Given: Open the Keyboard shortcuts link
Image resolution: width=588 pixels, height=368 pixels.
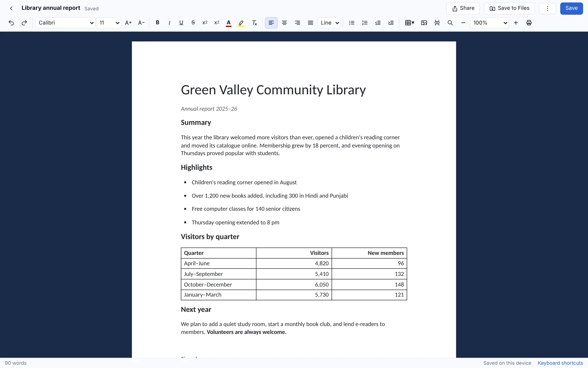Looking at the screenshot, I should (x=560, y=363).
